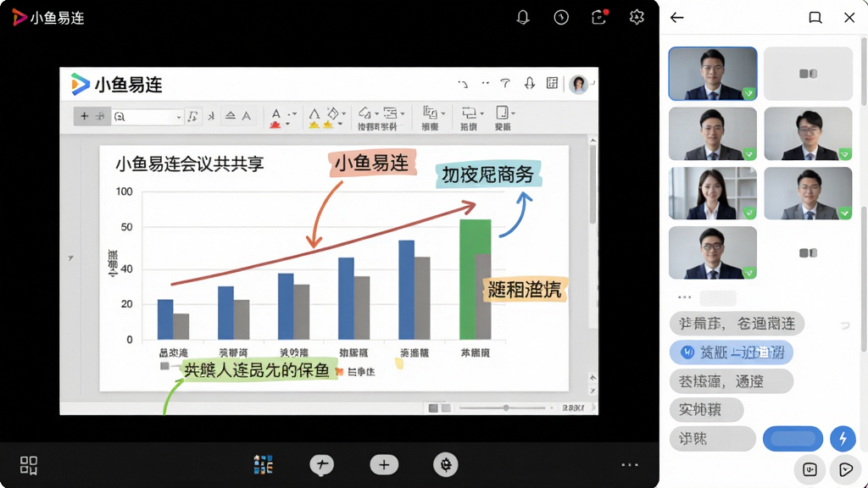Open the grid layout icon at bottom-left
Image resolution: width=868 pixels, height=488 pixels.
[x=29, y=465]
